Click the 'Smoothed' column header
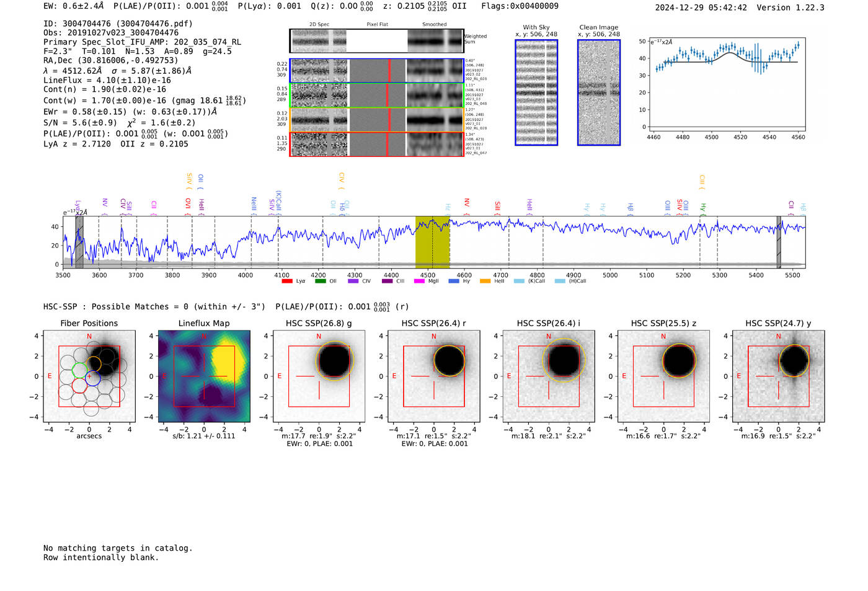868x591 pixels. click(x=434, y=25)
